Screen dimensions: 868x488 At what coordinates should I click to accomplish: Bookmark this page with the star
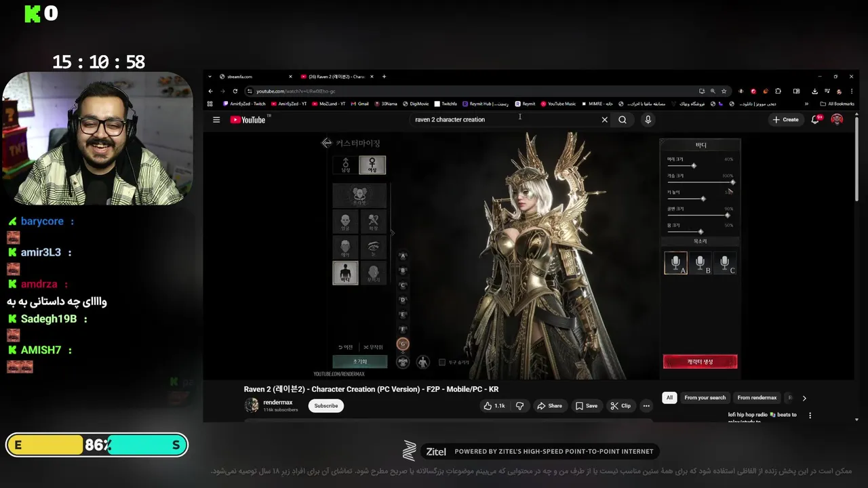click(724, 91)
